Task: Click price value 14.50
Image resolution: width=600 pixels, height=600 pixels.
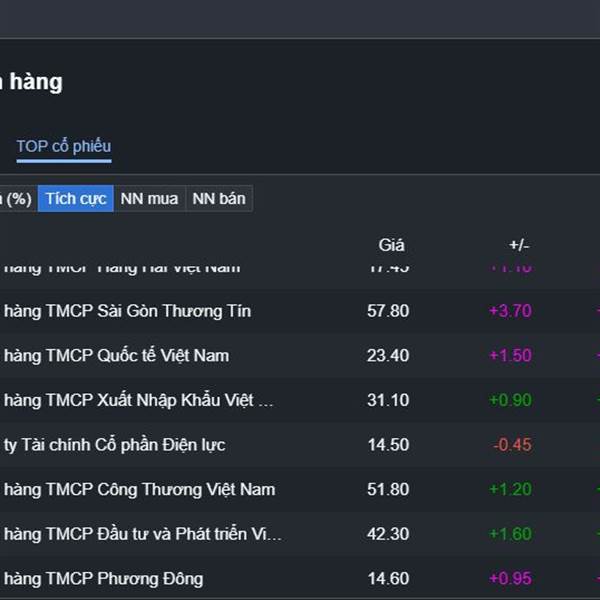Action: coord(388,445)
